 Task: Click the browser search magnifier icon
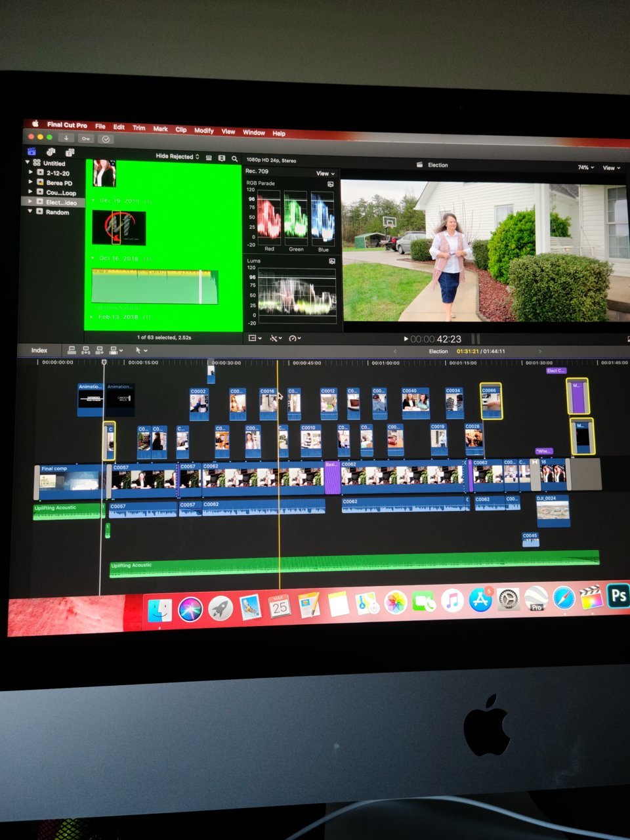pyautogui.click(x=234, y=159)
